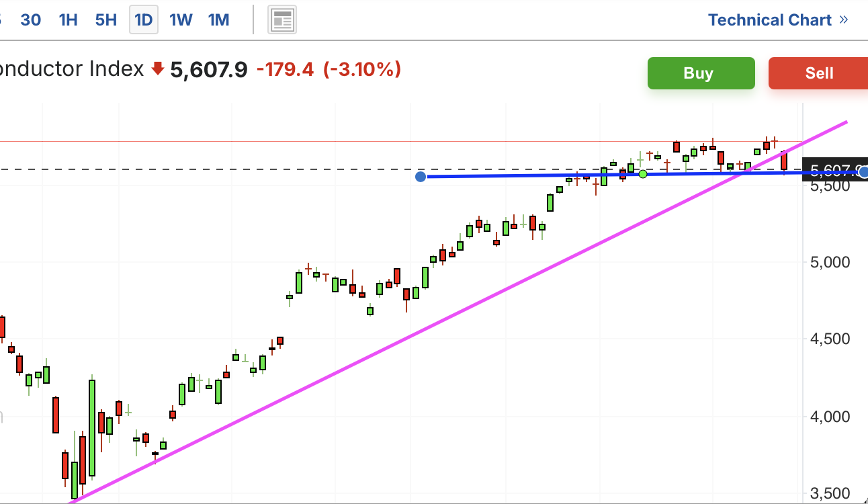Click the red down arrow beside price
This screenshot has width=868, height=504.
click(158, 69)
